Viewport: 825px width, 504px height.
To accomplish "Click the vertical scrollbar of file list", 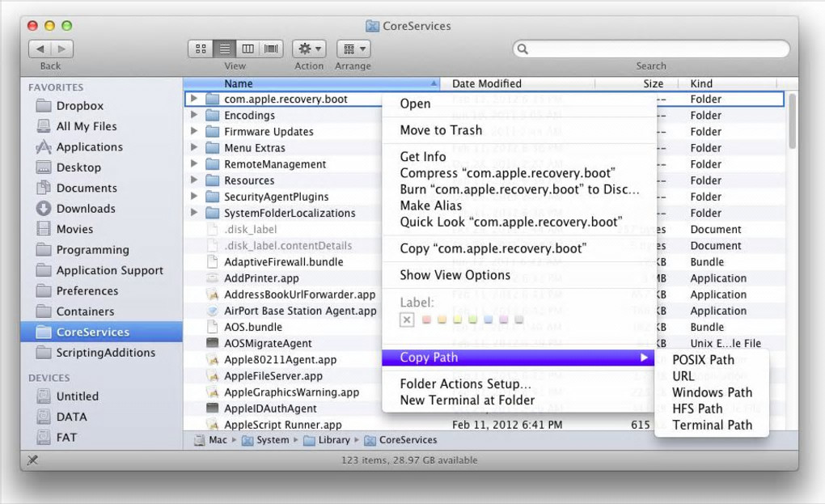I will click(792, 122).
